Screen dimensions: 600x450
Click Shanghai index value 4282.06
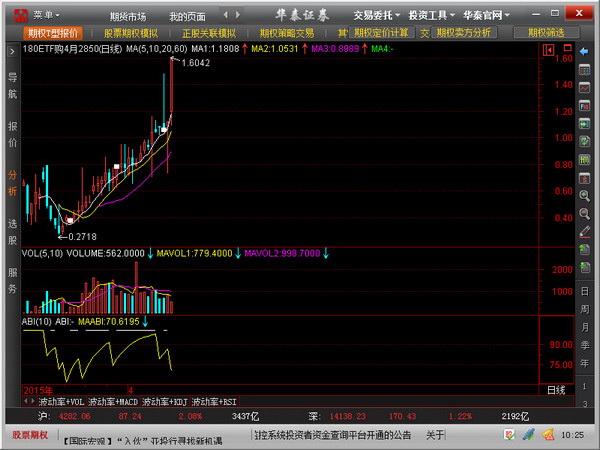(x=75, y=416)
